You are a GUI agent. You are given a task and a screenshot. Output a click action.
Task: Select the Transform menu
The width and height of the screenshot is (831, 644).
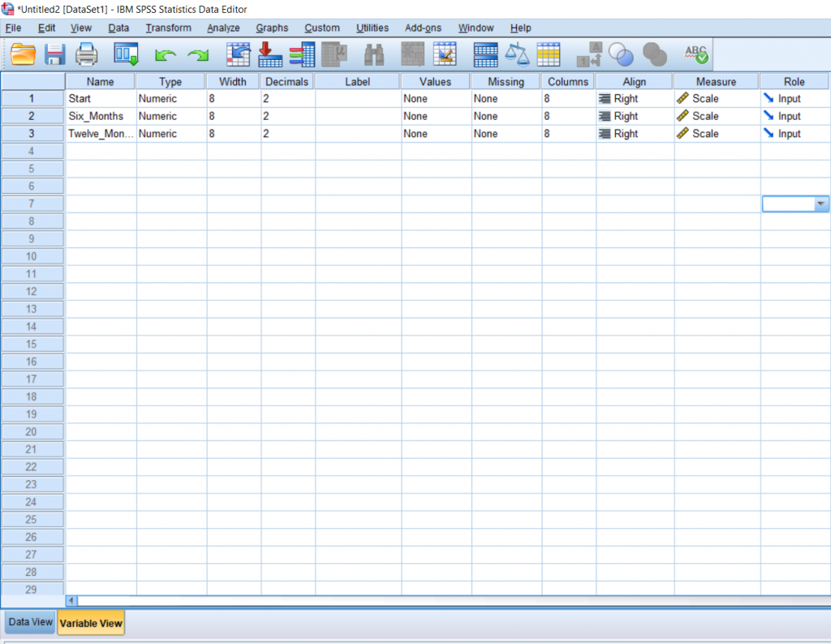click(168, 28)
